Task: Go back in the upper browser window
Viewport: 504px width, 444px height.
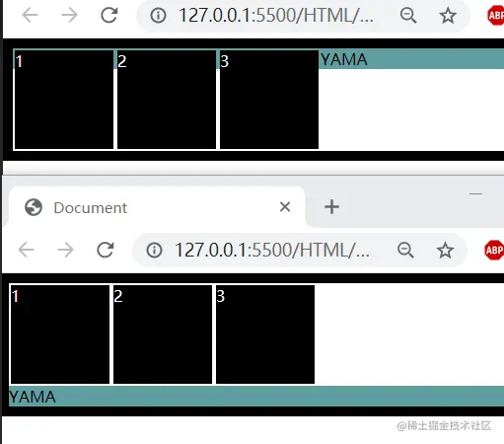Action: [x=30, y=15]
